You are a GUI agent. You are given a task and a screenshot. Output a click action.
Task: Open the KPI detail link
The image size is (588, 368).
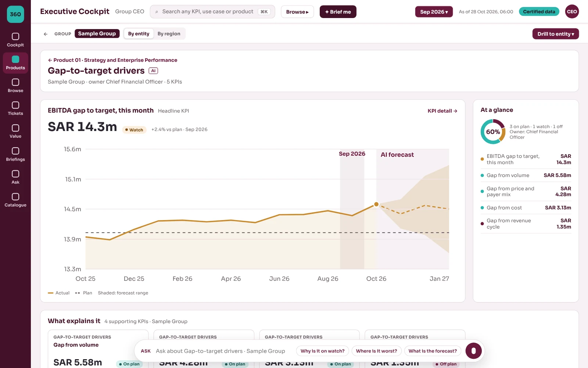point(442,111)
